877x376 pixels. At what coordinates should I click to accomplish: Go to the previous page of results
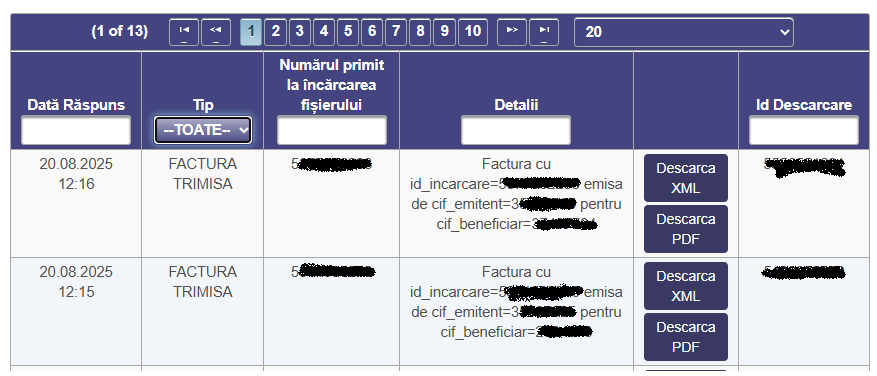pyautogui.click(x=216, y=32)
